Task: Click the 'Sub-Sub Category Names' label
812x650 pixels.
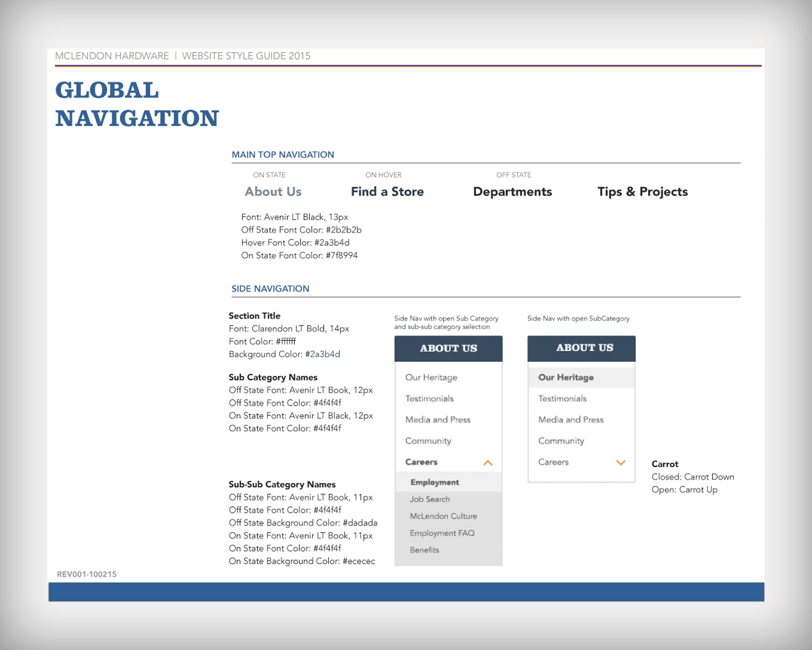Action: 282,484
